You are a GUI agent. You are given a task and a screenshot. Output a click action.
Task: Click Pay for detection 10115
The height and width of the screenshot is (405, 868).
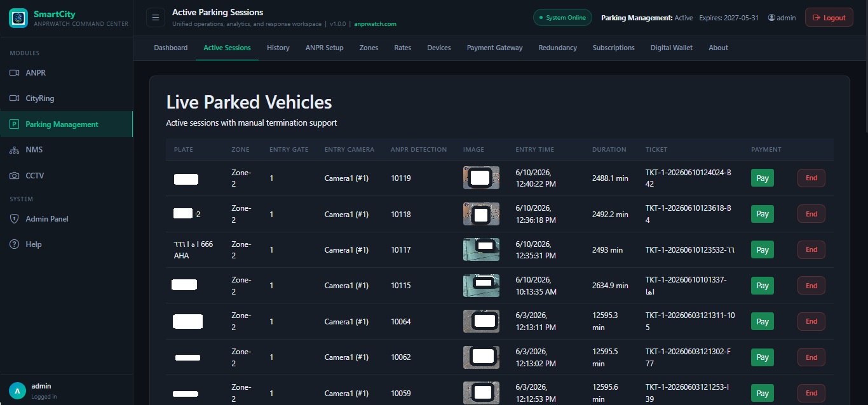click(763, 286)
